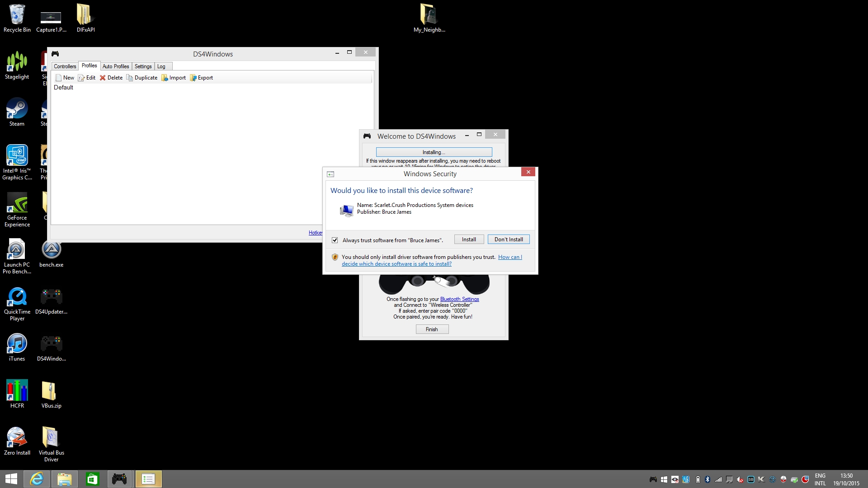Click the Edit profile toolbar icon
The width and height of the screenshot is (868, 488).
click(x=81, y=78)
